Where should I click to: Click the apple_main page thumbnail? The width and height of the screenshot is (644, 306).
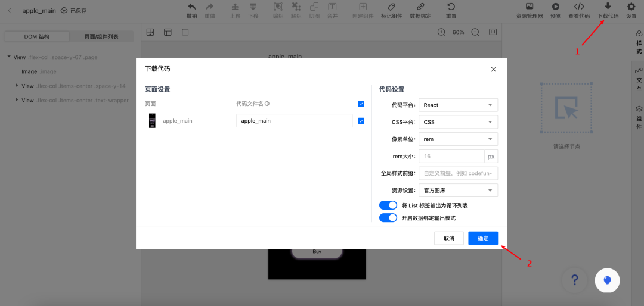point(152,121)
